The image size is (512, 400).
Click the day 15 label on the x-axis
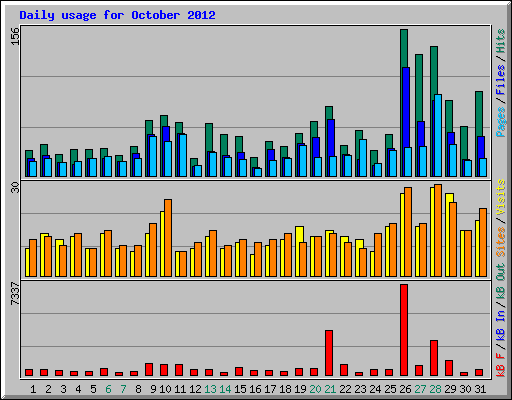[240, 389]
